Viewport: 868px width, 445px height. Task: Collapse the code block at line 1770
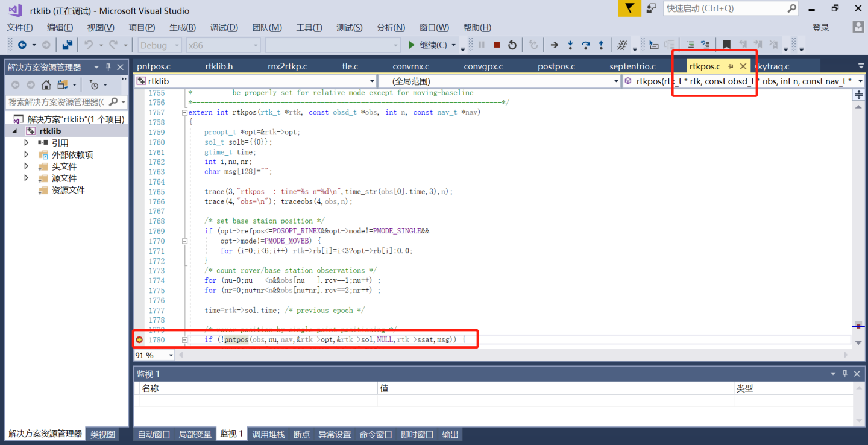click(x=184, y=241)
